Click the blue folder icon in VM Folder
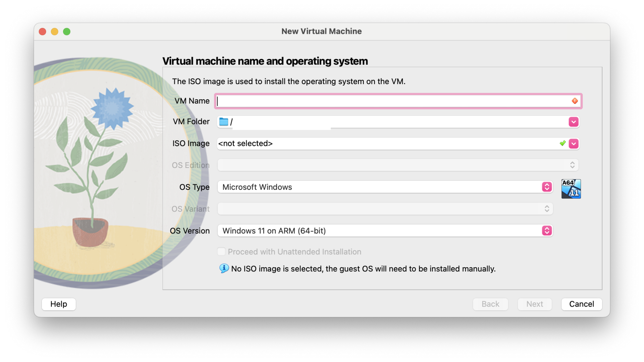Viewport: 644px width, 362px height. 223,122
